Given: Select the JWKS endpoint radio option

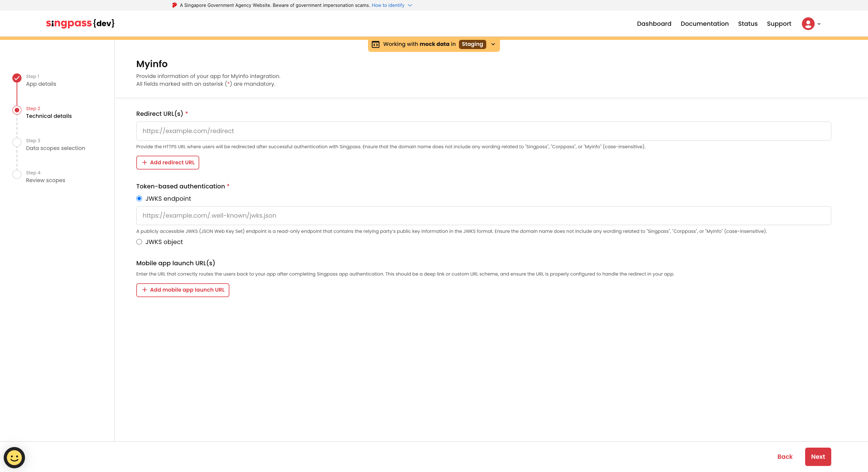Looking at the screenshot, I should click(x=139, y=199).
